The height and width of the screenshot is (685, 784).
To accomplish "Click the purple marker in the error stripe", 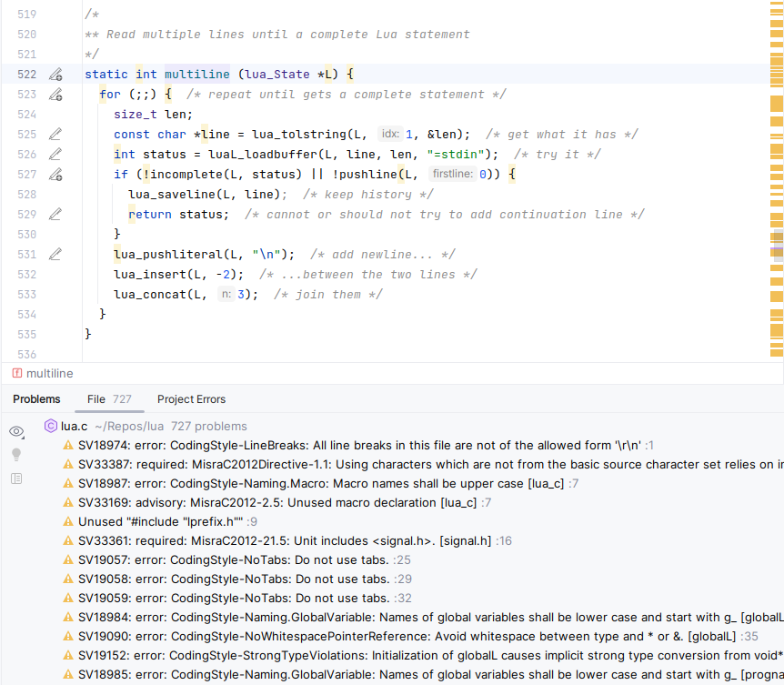I will [x=777, y=248].
